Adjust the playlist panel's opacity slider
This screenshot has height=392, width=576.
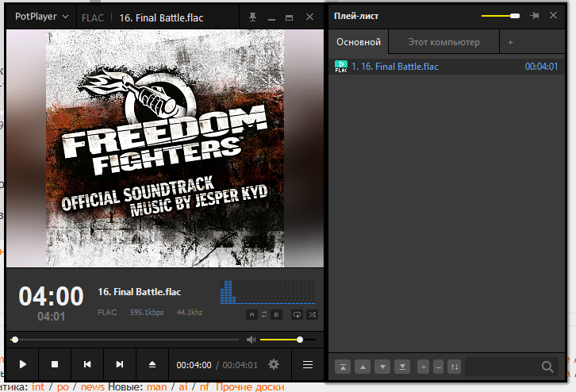point(501,16)
